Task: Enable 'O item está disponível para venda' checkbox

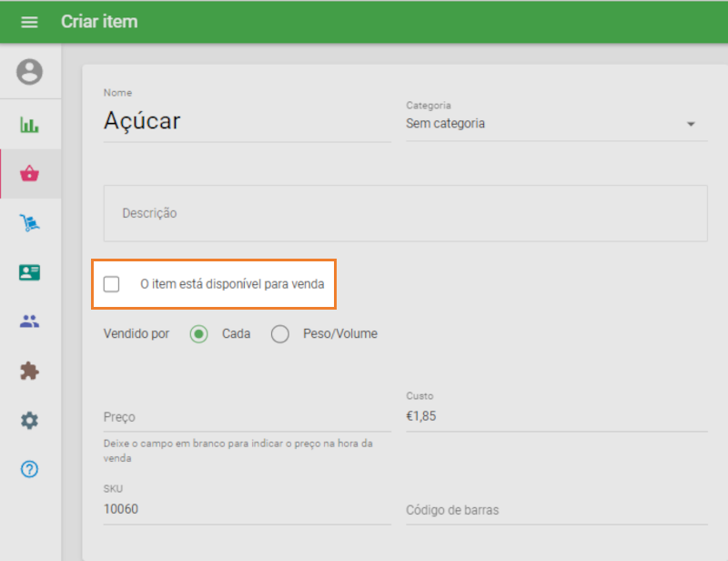Action: (x=112, y=284)
